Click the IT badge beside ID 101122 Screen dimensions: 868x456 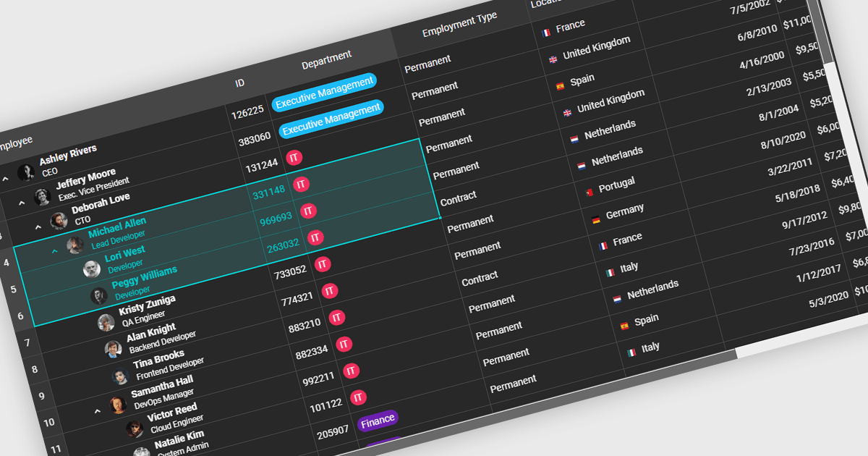coord(357,397)
